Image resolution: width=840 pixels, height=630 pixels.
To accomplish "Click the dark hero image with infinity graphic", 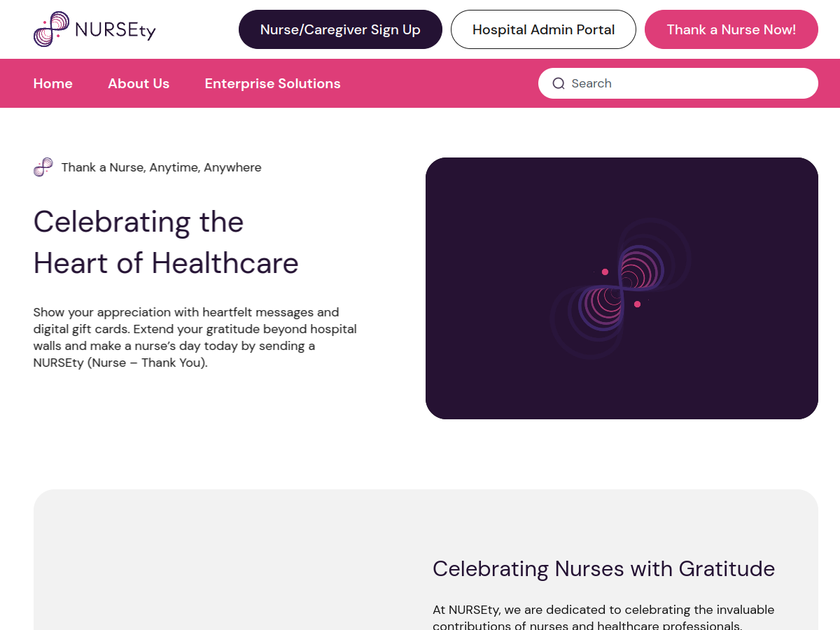I will 622,288.
